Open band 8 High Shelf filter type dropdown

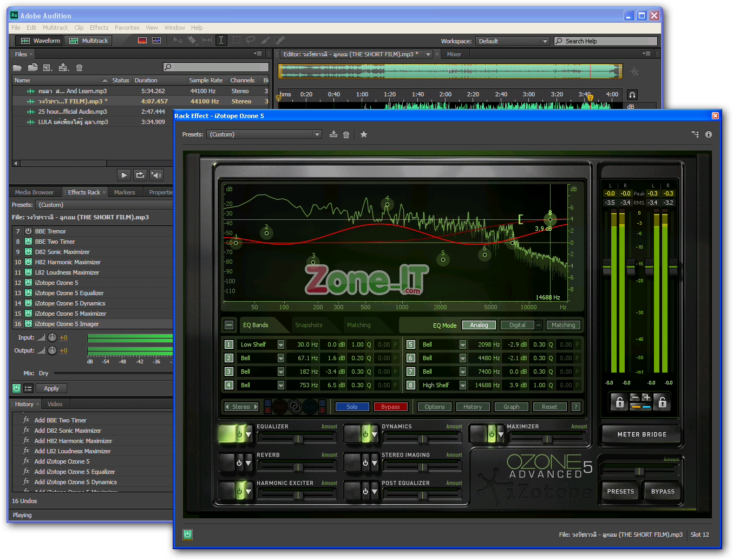pos(463,385)
